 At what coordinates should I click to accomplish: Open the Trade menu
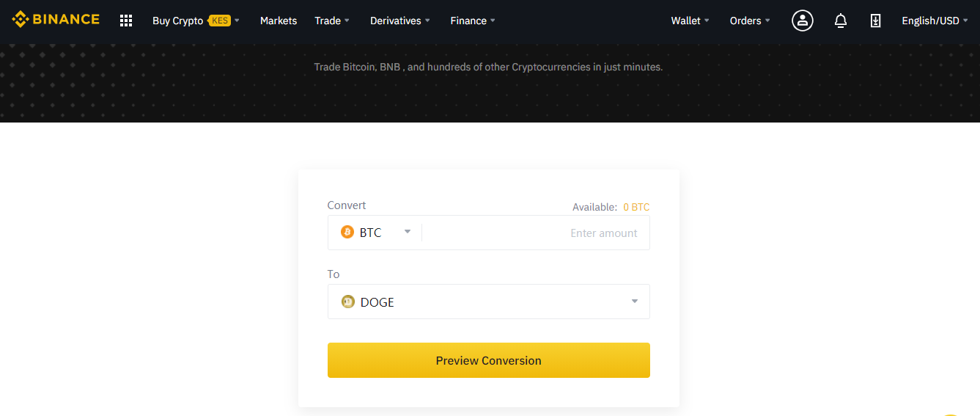(332, 21)
